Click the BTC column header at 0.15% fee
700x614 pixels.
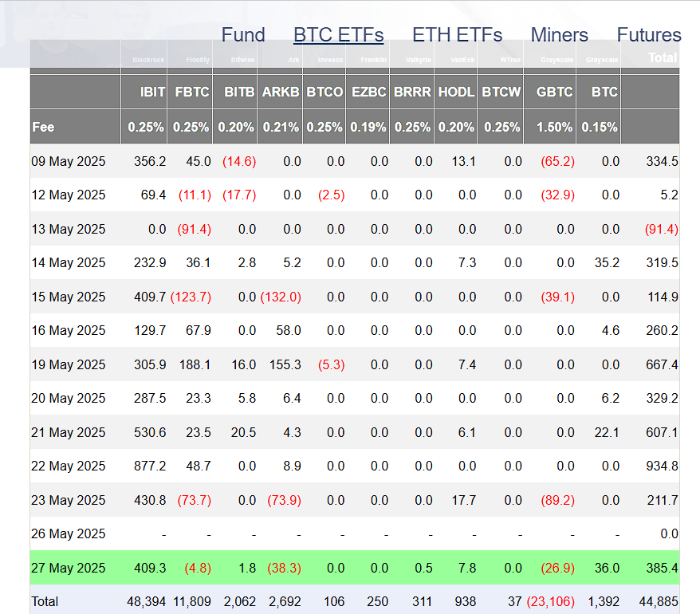[x=604, y=92]
